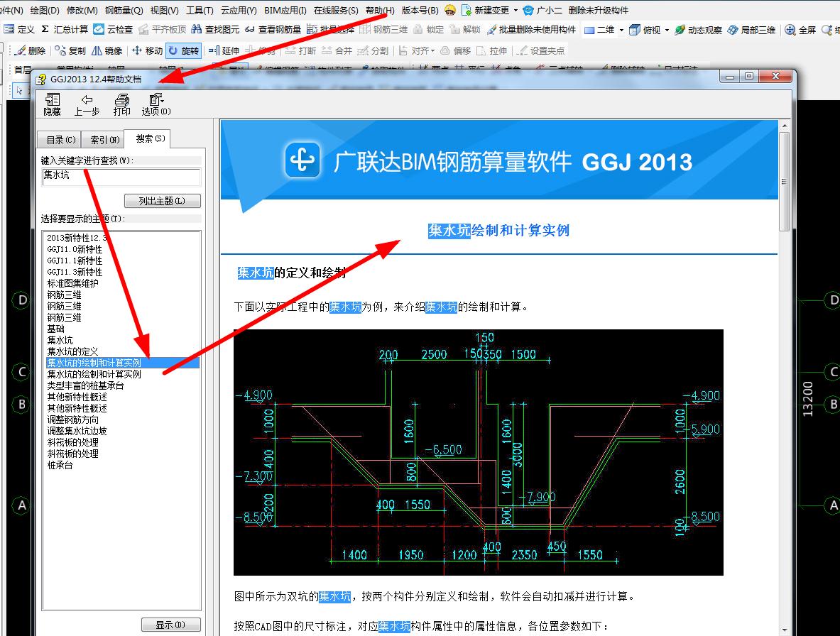Expand 对齐 align dropdown
This screenshot has width=840, height=636.
pyautogui.click(x=433, y=50)
